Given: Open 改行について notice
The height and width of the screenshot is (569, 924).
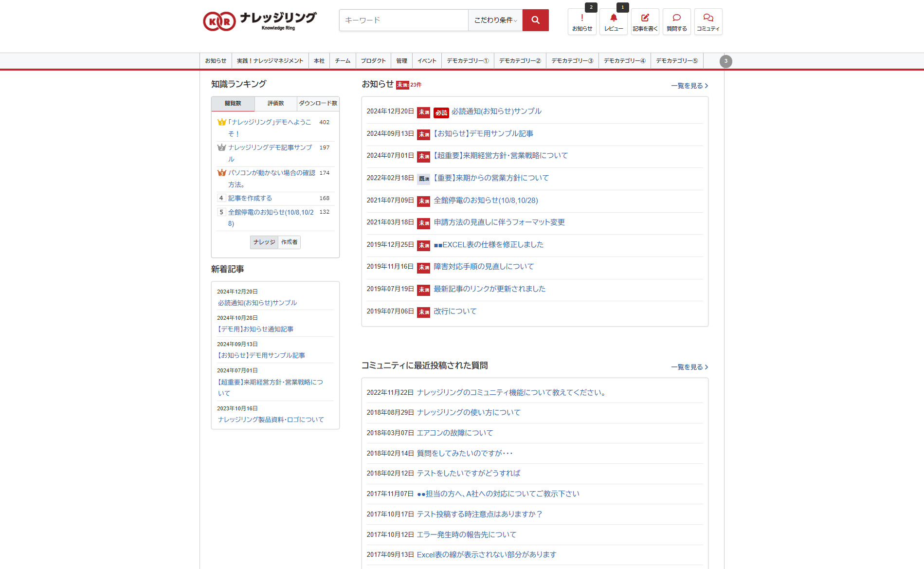Looking at the screenshot, I should [455, 312].
